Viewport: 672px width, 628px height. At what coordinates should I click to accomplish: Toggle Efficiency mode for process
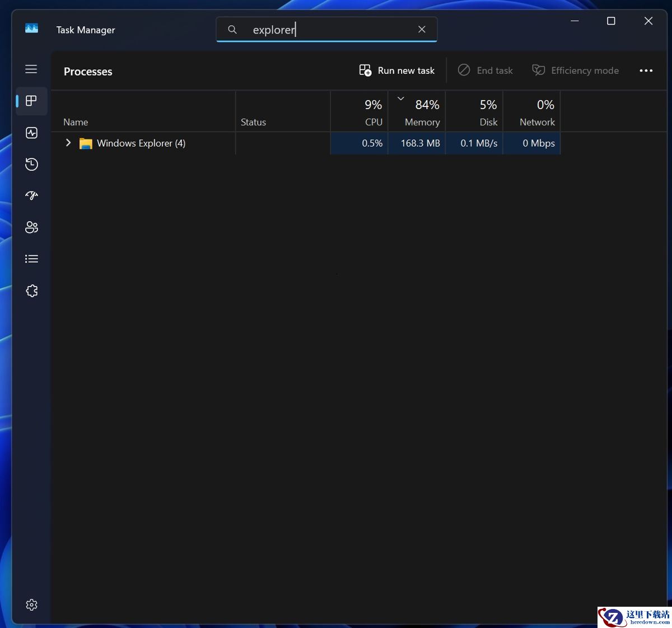575,71
